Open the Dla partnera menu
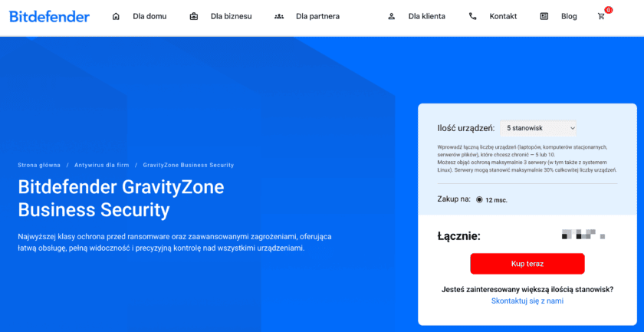 coord(317,16)
